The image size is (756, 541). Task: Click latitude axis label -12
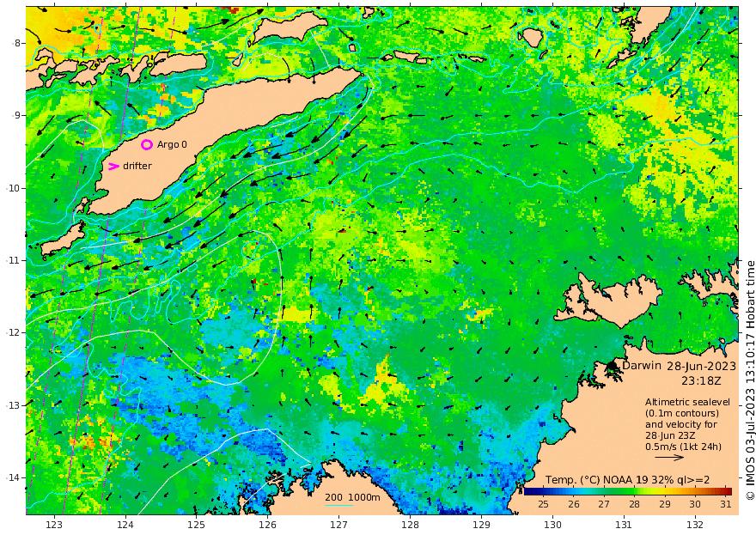[x=14, y=332]
